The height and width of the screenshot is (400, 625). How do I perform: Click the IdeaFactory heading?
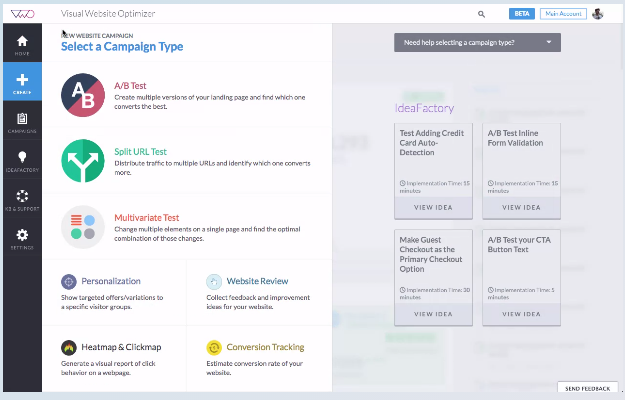[424, 108]
